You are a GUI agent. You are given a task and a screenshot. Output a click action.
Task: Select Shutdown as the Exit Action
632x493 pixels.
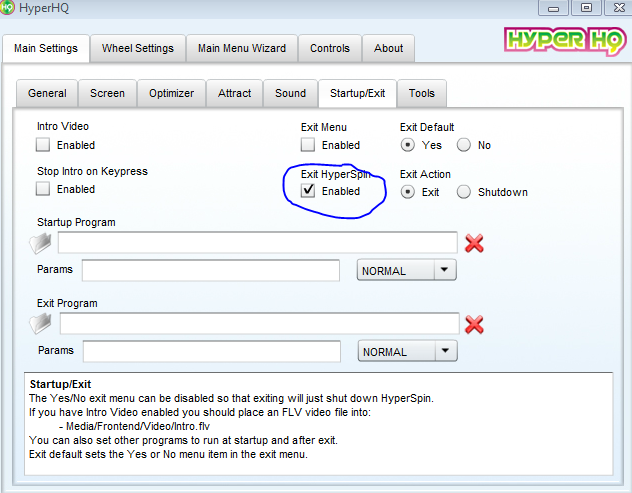pyautogui.click(x=464, y=192)
